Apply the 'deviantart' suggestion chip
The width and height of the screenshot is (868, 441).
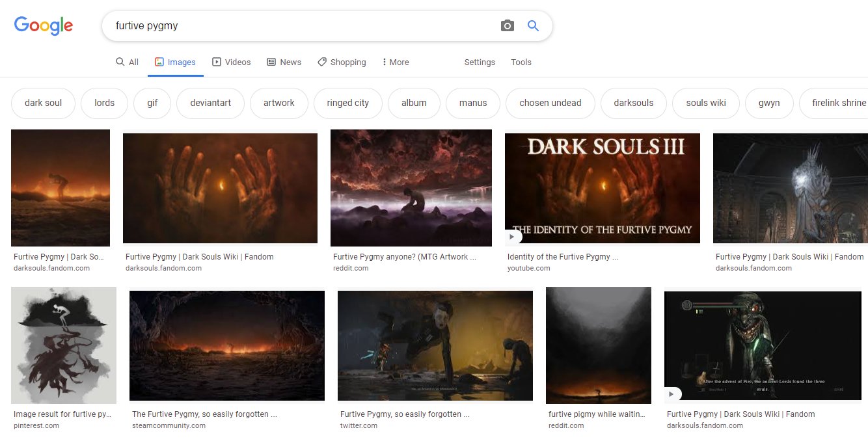[210, 103]
